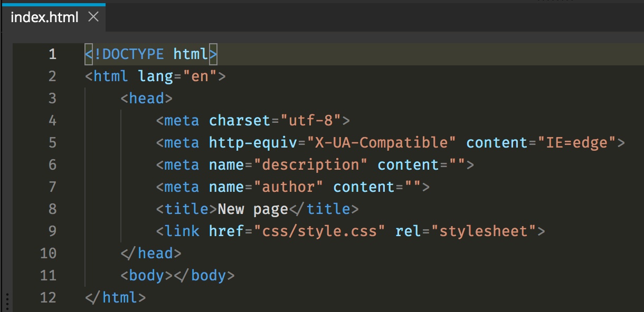The width and height of the screenshot is (644, 312).
Task: Click line number 9 in the gutter
Action: coord(52,231)
